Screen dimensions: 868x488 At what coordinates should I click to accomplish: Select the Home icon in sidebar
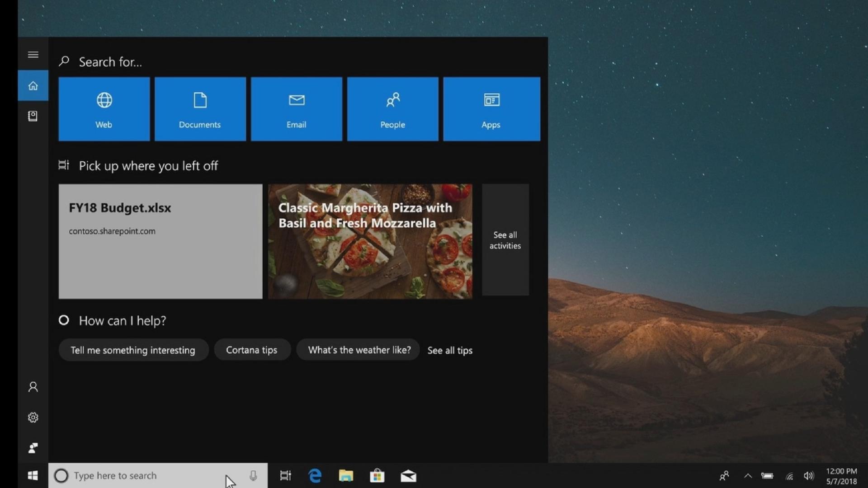pyautogui.click(x=33, y=85)
